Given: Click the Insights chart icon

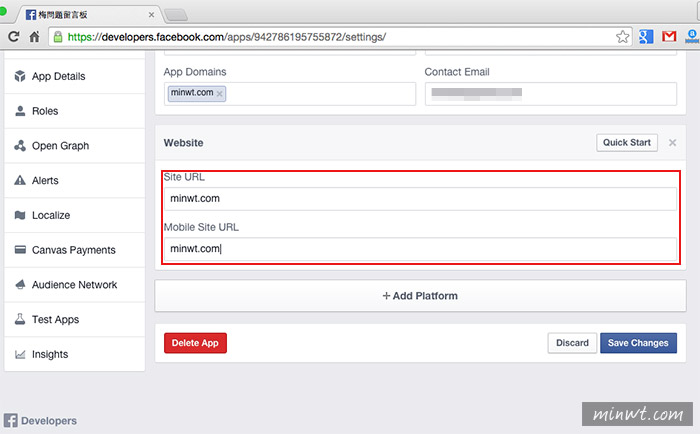Looking at the screenshot, I should point(20,355).
